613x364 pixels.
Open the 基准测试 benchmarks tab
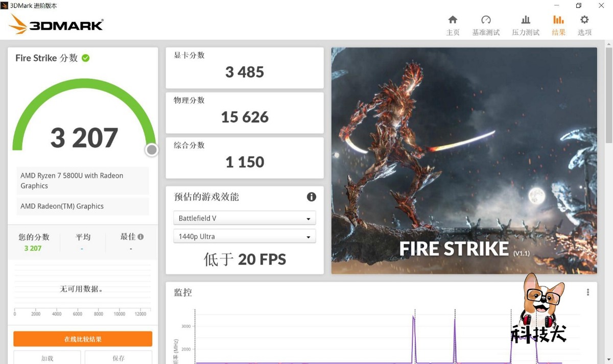coord(486,26)
